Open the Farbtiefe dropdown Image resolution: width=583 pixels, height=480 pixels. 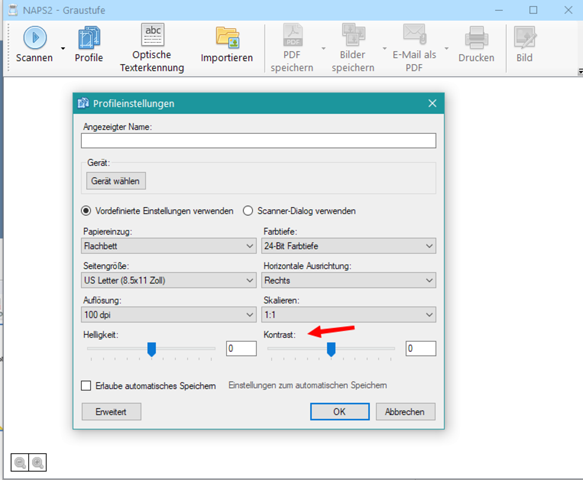coord(349,246)
